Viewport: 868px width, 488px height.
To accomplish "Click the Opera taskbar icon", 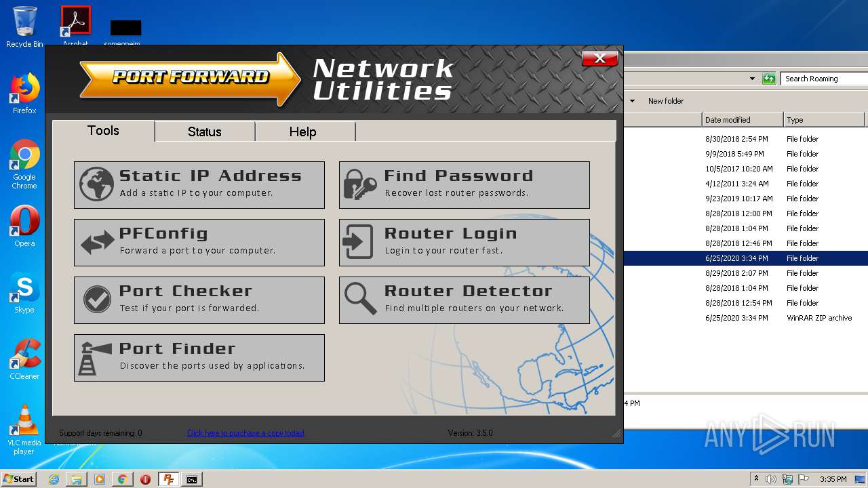I will tap(145, 479).
